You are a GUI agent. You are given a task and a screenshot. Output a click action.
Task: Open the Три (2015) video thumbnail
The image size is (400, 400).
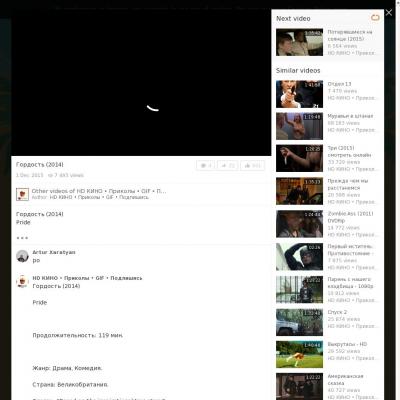(299, 158)
